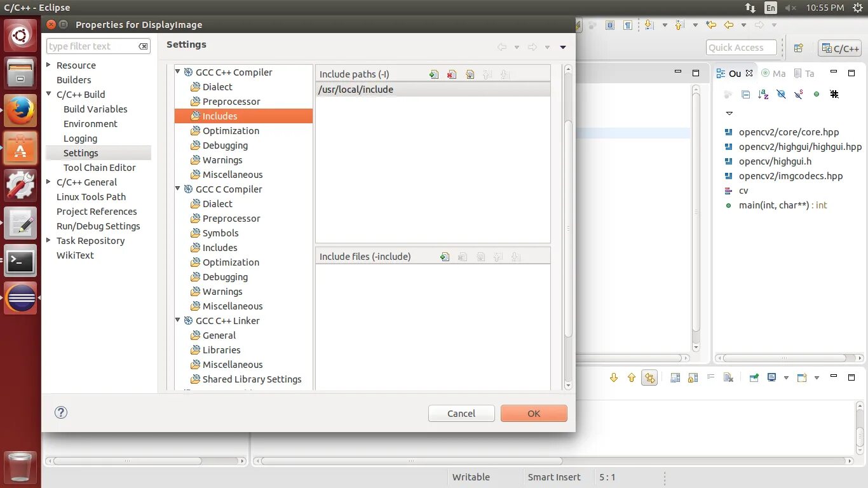
Task: Jump to last edit location
Action: point(711,25)
